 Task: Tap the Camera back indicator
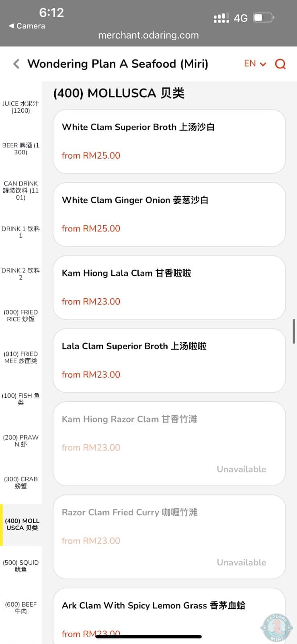pyautogui.click(x=27, y=26)
